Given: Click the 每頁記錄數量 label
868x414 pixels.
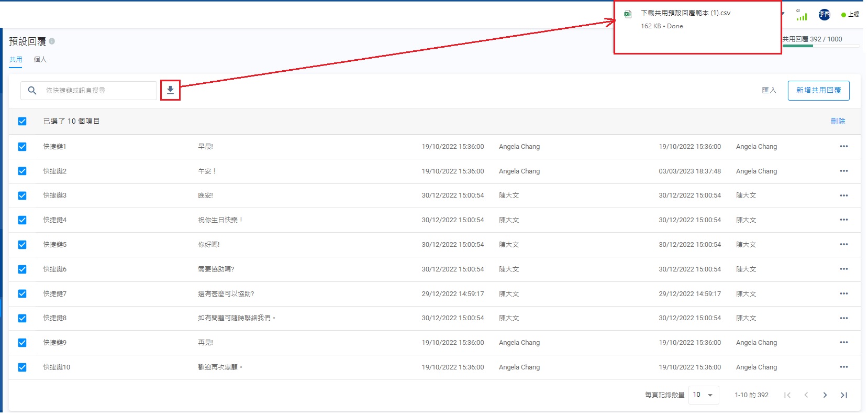Looking at the screenshot, I should coord(665,395).
